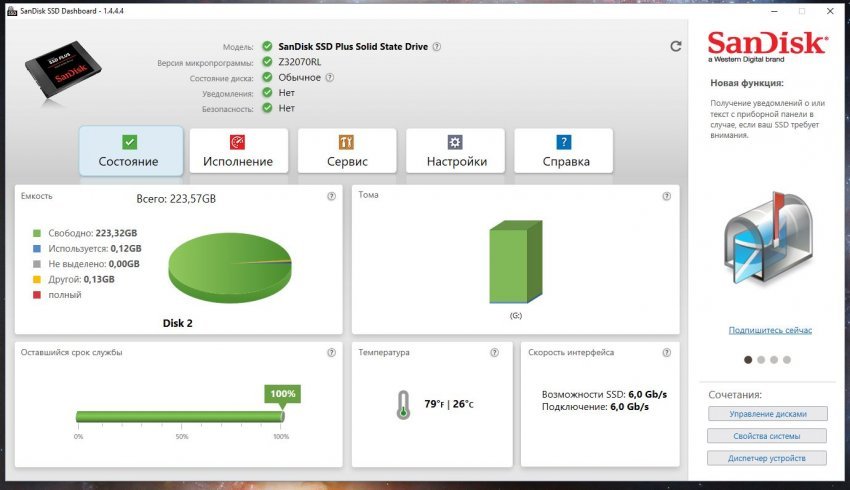Click help icon beside Обычное disk status
The image size is (850, 490).
(330, 78)
